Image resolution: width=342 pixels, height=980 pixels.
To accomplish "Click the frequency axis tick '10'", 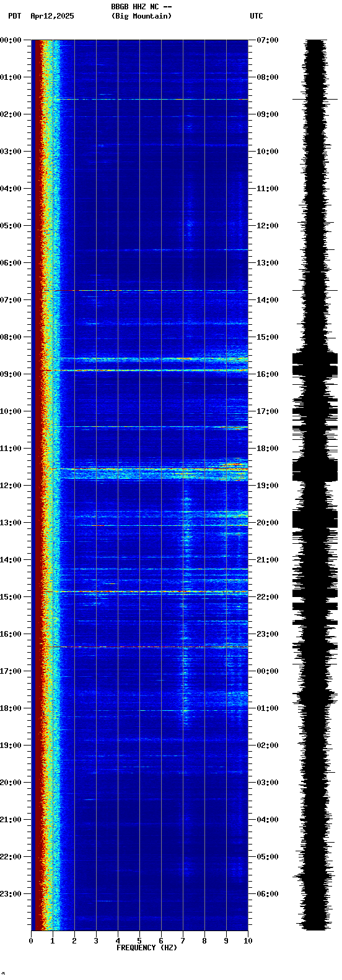I will [248, 941].
